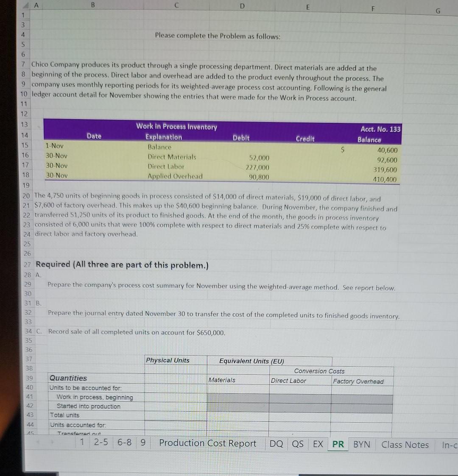
Task: Select the Applied Overhead debit 90,800
Action: [x=259, y=177]
